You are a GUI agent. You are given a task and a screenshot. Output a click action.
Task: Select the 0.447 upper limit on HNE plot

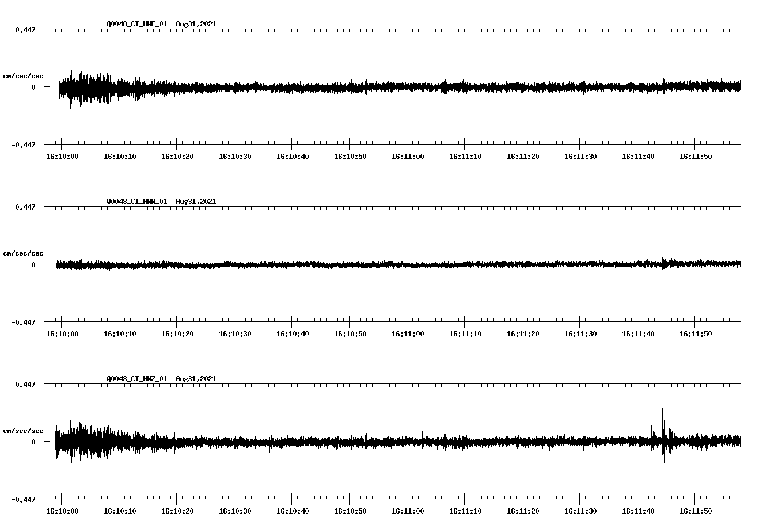pos(25,29)
